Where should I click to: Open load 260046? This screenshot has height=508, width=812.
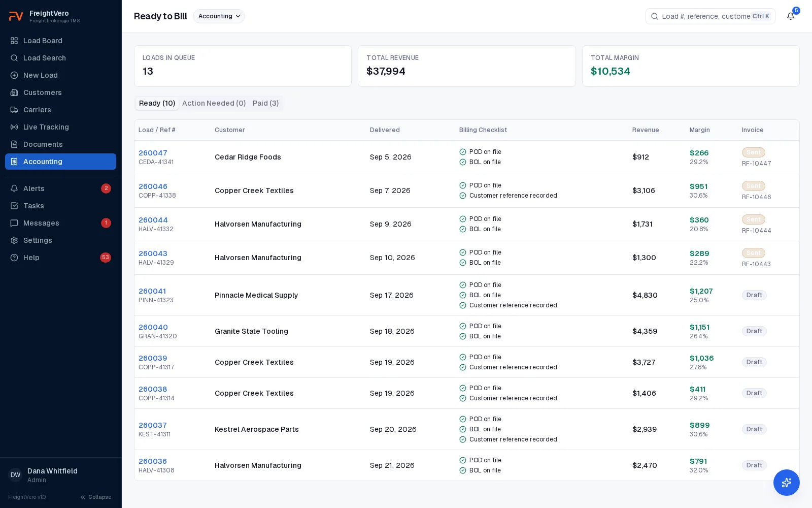[153, 186]
